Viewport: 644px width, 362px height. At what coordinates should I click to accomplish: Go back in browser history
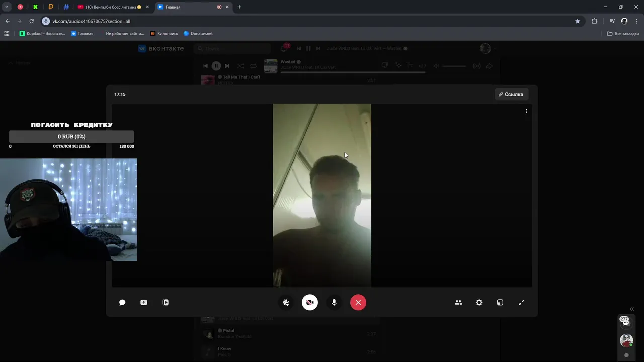(x=7, y=21)
